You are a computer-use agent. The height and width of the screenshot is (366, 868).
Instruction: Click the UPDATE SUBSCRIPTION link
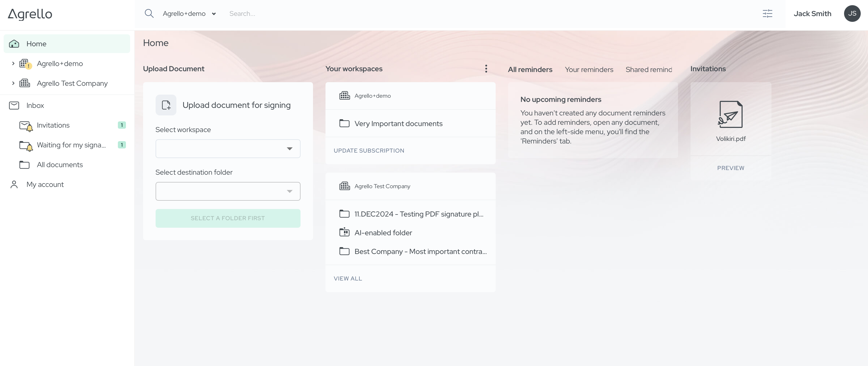(369, 151)
